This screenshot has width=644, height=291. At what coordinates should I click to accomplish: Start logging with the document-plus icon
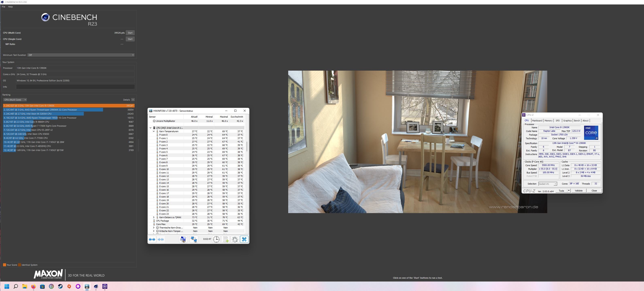[x=225, y=239]
